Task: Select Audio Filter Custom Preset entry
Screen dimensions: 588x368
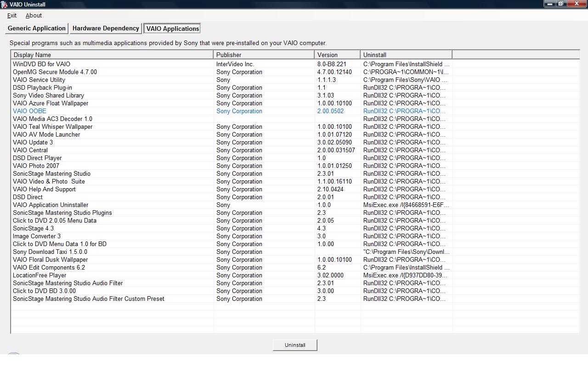Action: [x=89, y=299]
